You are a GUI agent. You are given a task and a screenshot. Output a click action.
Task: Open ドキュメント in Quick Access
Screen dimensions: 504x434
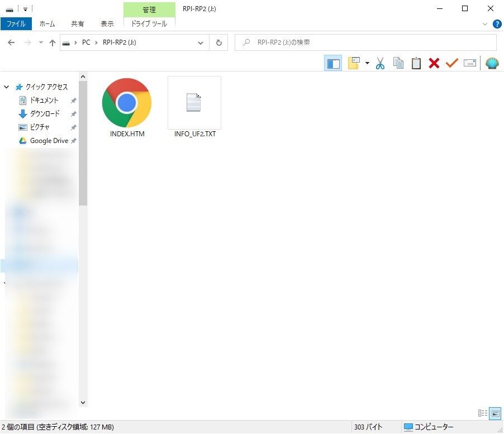click(44, 100)
